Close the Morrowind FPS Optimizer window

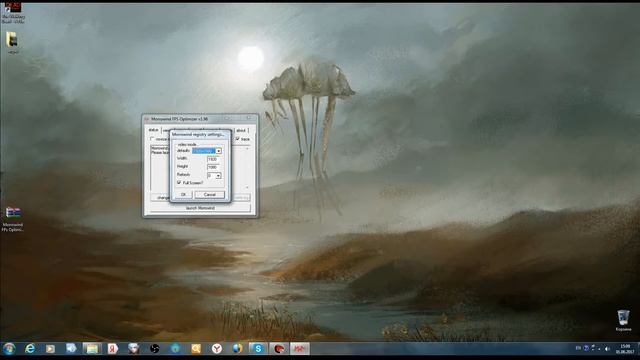coord(249,118)
